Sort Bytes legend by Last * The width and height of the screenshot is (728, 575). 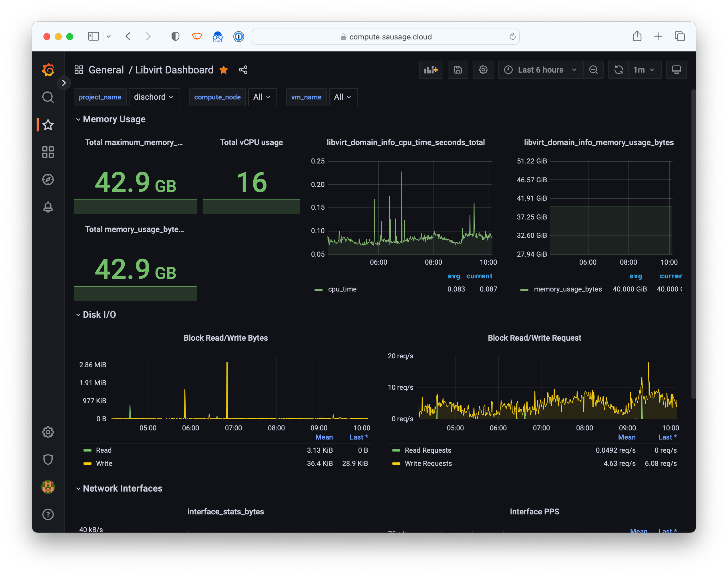(x=359, y=437)
